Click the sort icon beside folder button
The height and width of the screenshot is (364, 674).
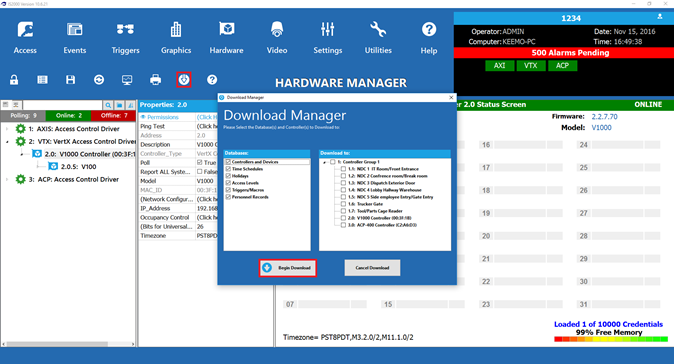pyautogui.click(x=130, y=105)
